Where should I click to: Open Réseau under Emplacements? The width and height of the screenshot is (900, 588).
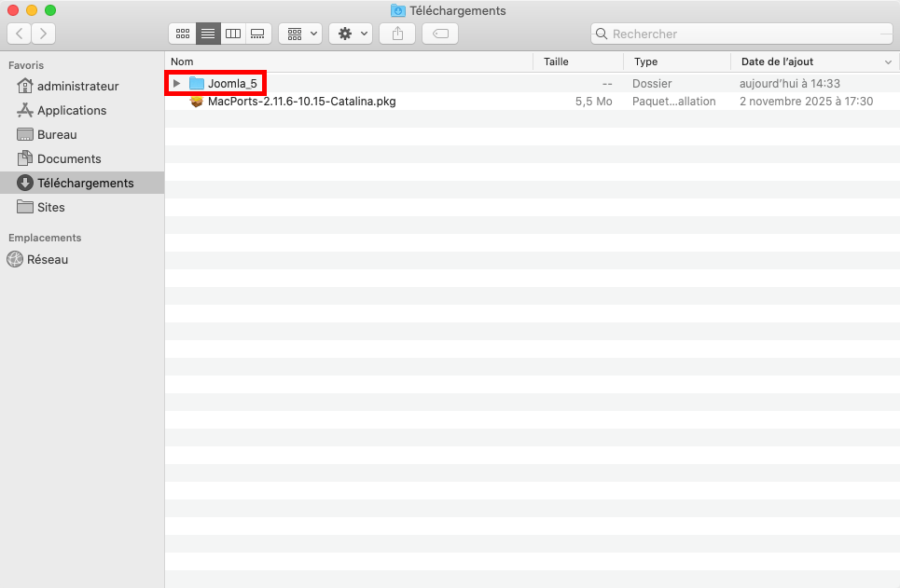point(48,259)
